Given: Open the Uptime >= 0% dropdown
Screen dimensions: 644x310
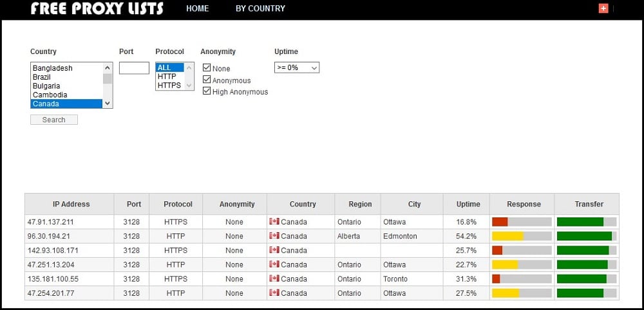Looking at the screenshot, I should pos(296,68).
